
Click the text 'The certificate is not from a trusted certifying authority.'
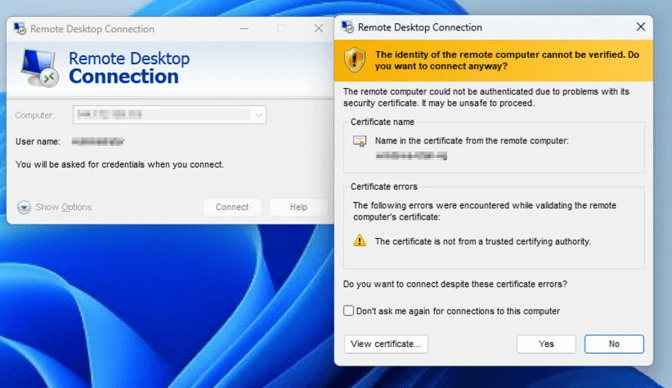tap(483, 241)
